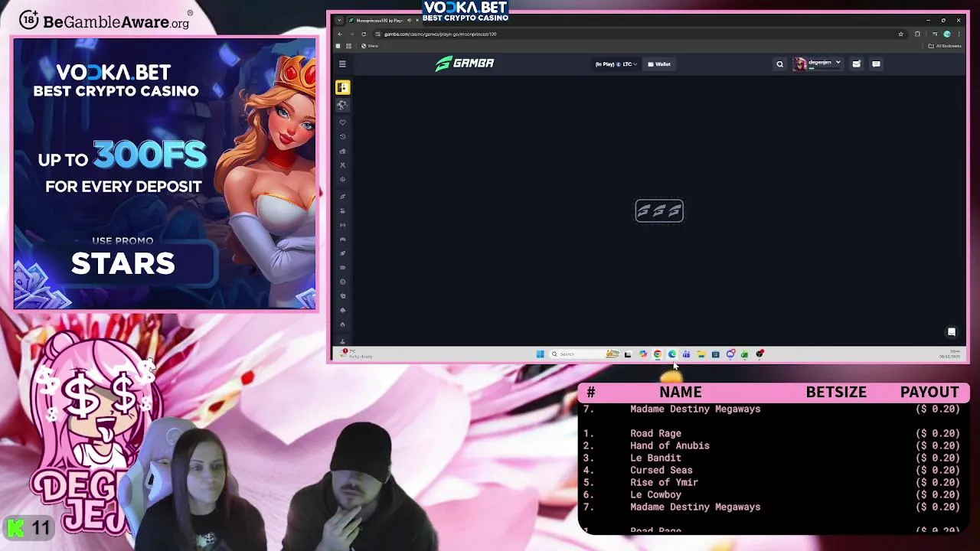Click the STARS promo code
This screenshot has height=551, width=980.
123,264
